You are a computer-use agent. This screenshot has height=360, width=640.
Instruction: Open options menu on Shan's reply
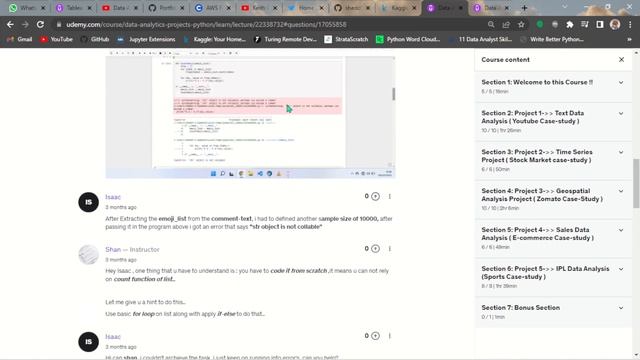click(390, 249)
